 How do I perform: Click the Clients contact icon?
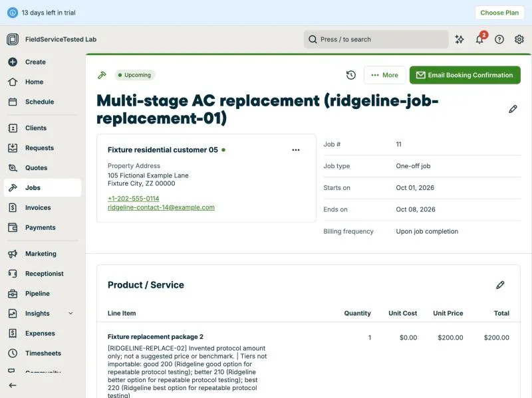click(x=13, y=128)
